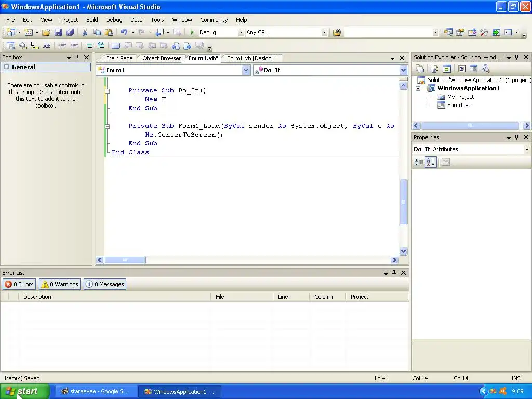Open the Form1 class name dropdown
This screenshot has width=532, height=399.
coord(246,70)
